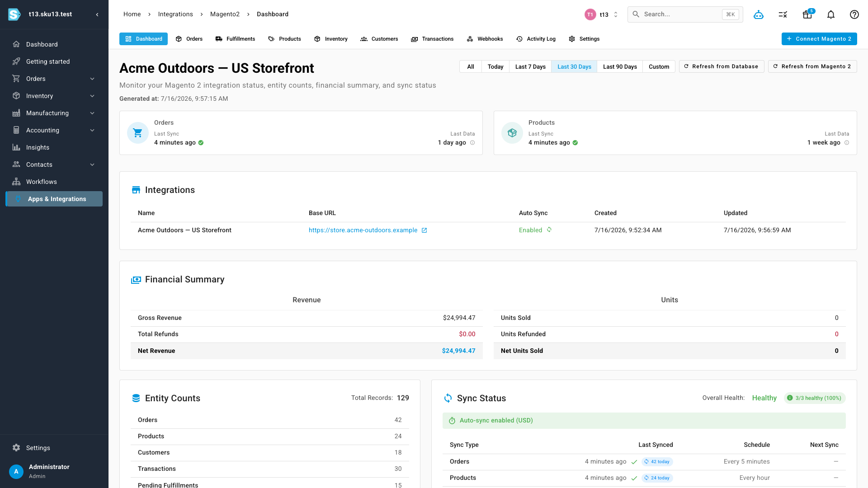
Task: Click the Auto-sync enabled (USD) banner
Action: (x=644, y=421)
